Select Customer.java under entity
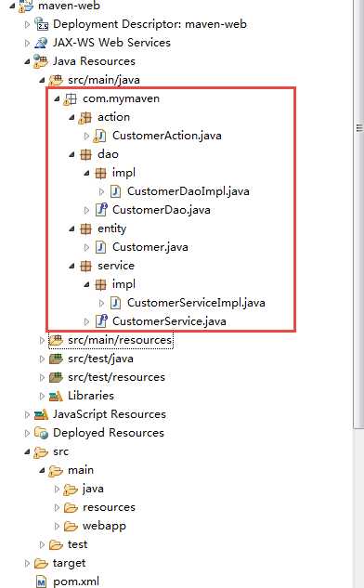The height and width of the screenshot is (588, 364). [150, 247]
